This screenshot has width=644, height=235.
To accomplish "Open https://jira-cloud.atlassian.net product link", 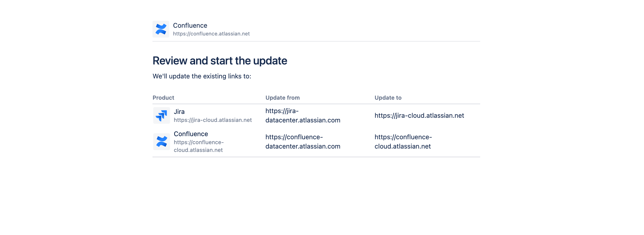I will point(213,120).
